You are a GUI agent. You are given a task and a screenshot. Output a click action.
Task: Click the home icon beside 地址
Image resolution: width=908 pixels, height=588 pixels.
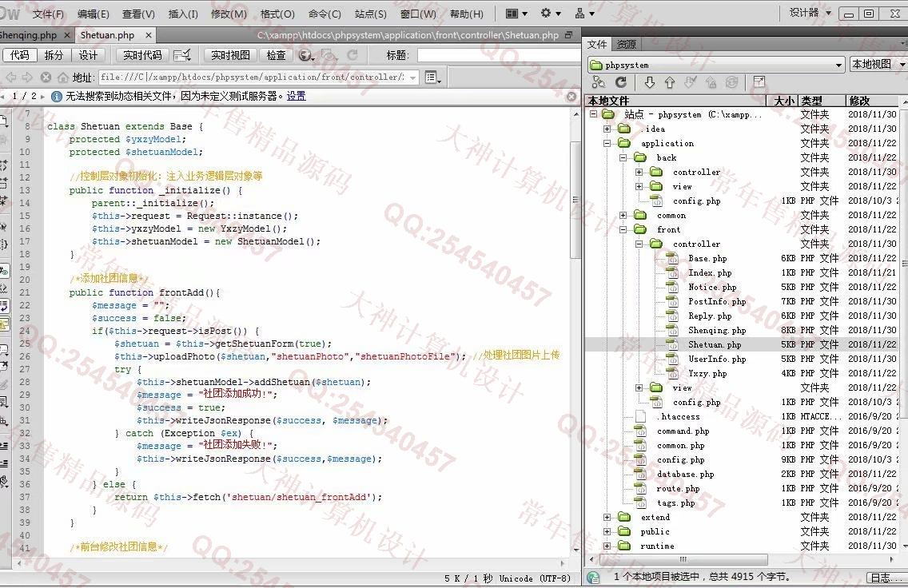pyautogui.click(x=62, y=77)
